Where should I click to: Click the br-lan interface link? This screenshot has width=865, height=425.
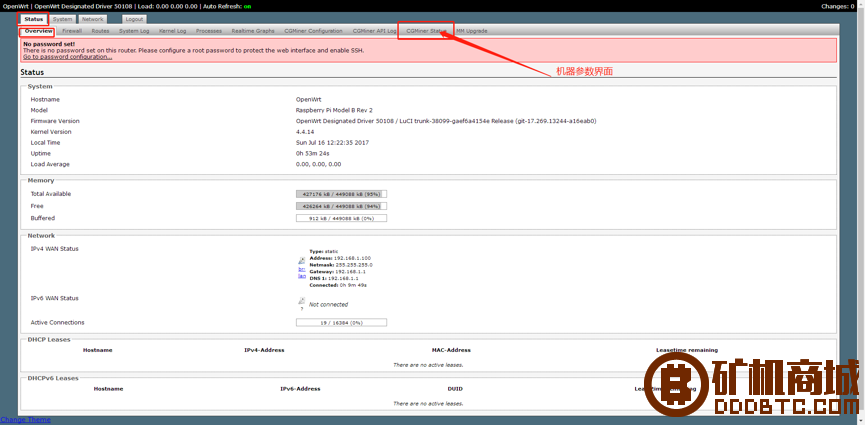(x=302, y=273)
